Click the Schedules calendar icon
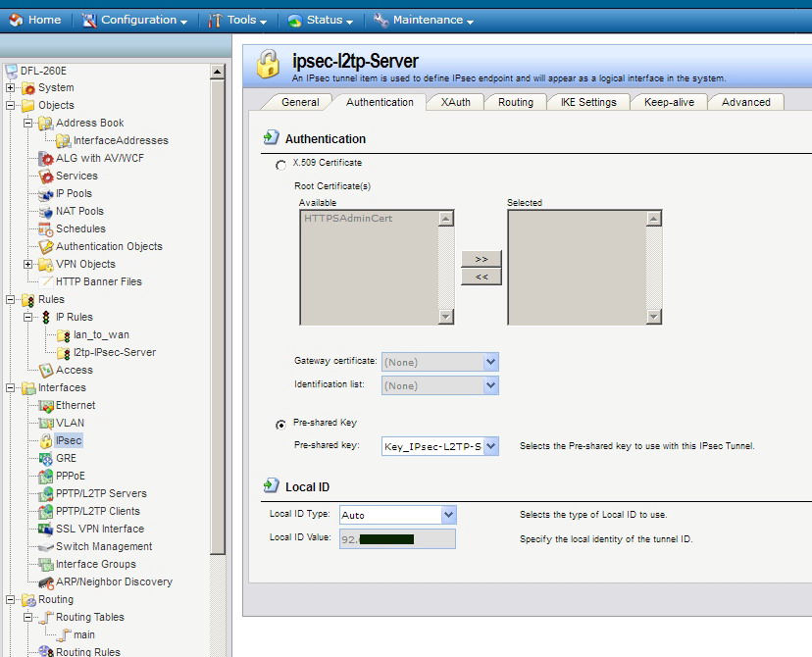 pyautogui.click(x=46, y=228)
